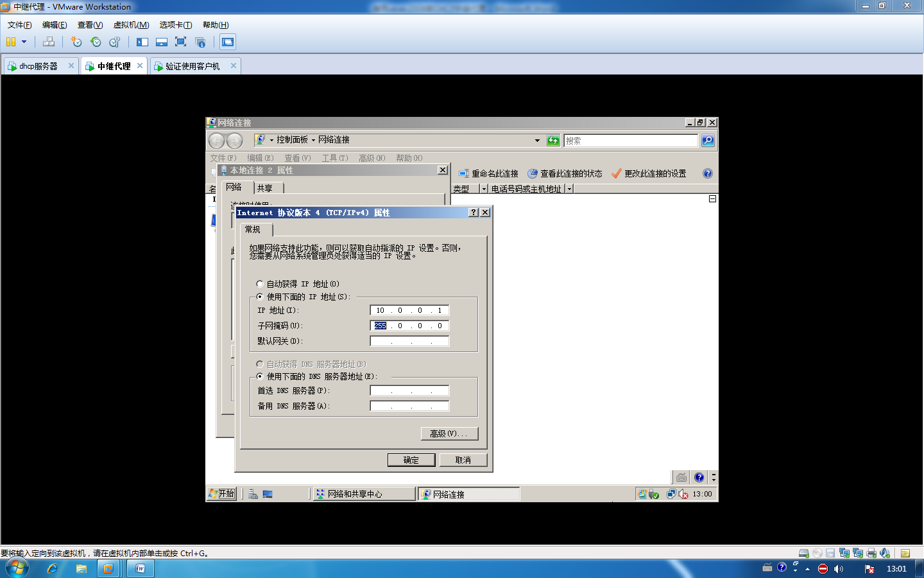Screen dimensions: 924x578
Task: Send Ctrl+Alt+Del using the keyboard keys icon
Action: (49, 42)
